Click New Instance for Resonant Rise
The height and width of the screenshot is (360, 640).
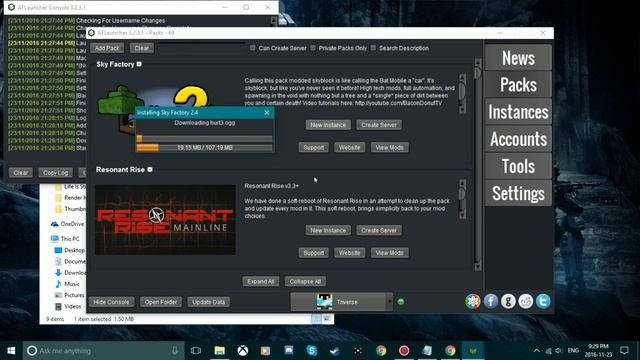click(328, 230)
